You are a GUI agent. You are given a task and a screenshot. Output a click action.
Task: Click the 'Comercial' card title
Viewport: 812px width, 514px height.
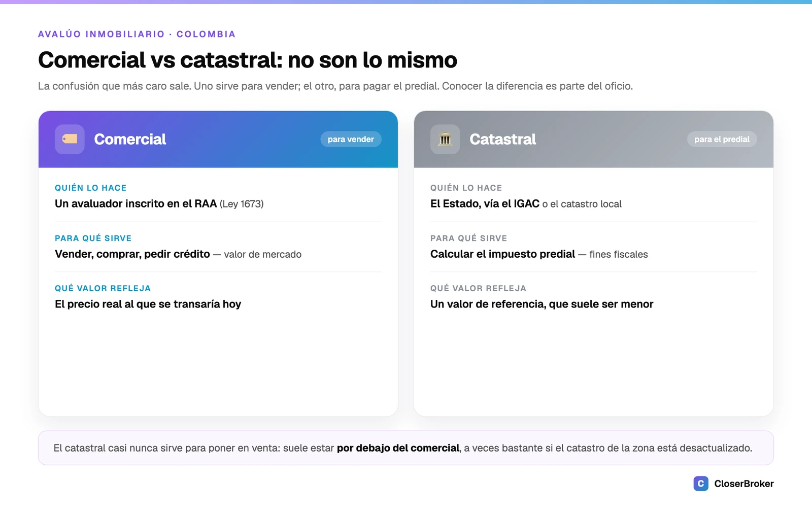[130, 139]
